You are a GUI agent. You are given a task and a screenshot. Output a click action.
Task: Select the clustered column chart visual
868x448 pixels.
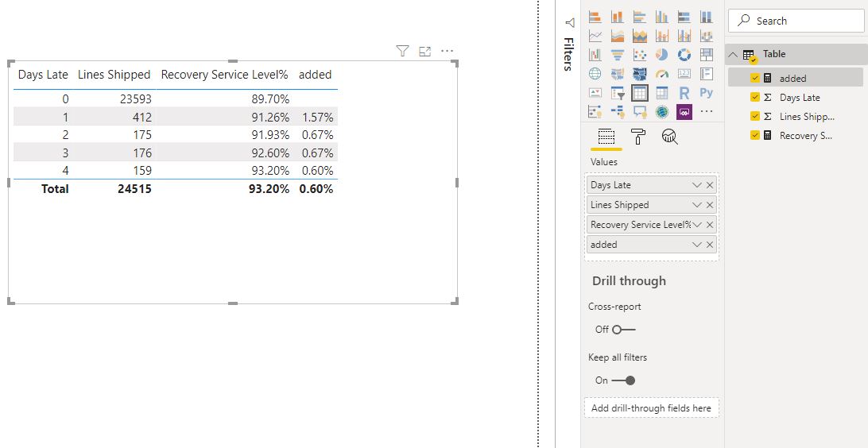(x=661, y=17)
